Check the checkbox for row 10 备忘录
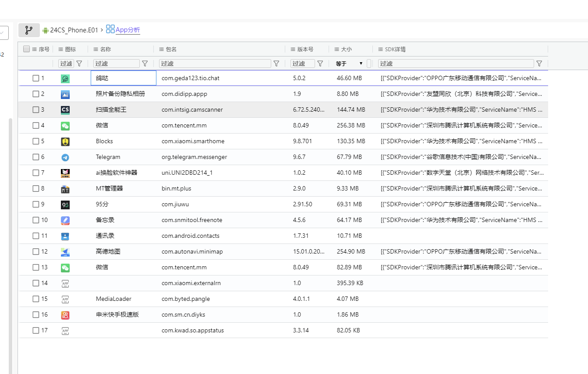 [36, 220]
